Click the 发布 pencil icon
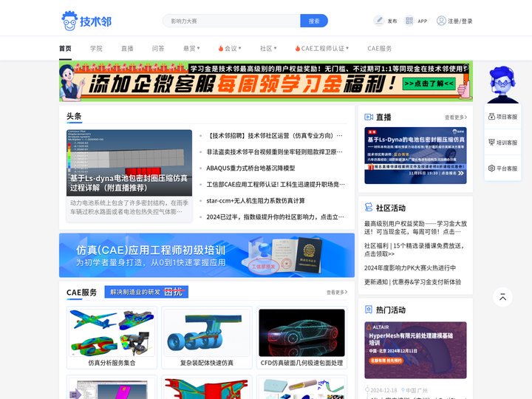 coord(378,21)
